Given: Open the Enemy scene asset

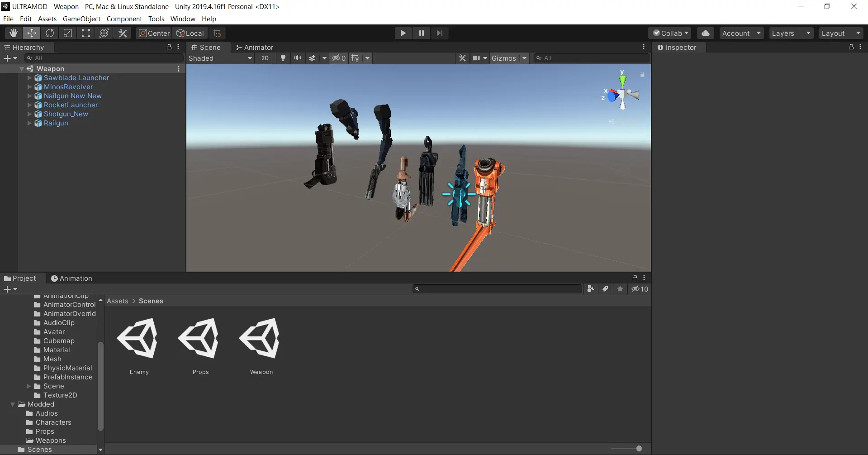Looking at the screenshot, I should (x=139, y=346).
